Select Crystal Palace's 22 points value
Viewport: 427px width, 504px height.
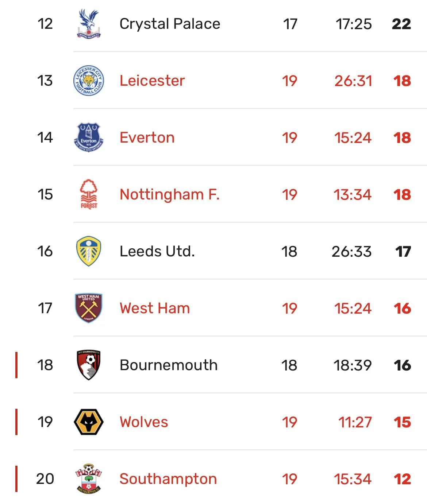pyautogui.click(x=401, y=24)
